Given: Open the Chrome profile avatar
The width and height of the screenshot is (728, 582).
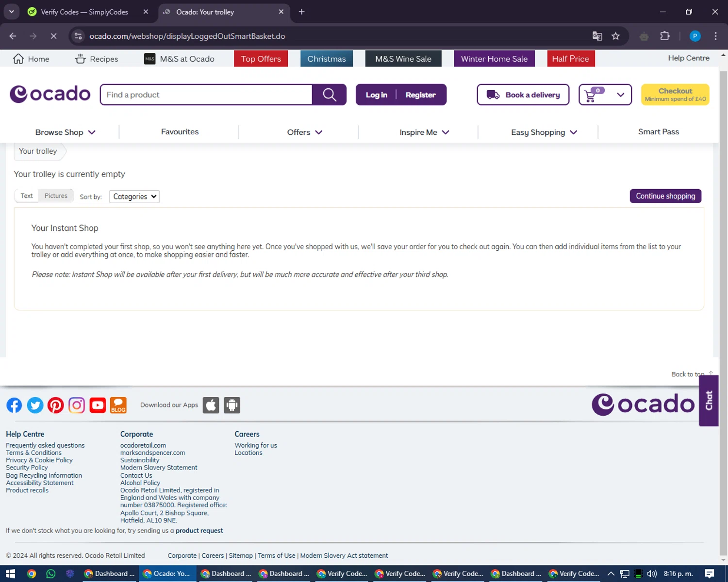Looking at the screenshot, I should (695, 36).
